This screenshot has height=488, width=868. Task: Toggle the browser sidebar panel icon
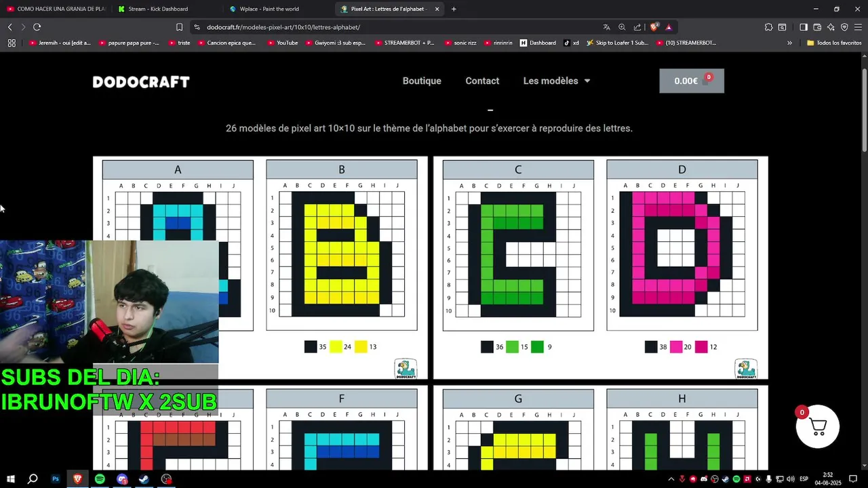(804, 27)
